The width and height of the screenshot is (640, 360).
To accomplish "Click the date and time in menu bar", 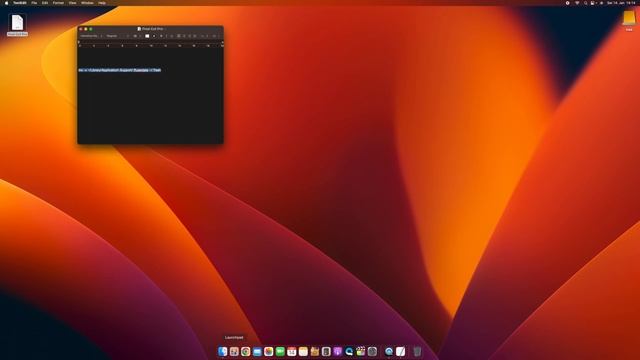I will [x=621, y=3].
